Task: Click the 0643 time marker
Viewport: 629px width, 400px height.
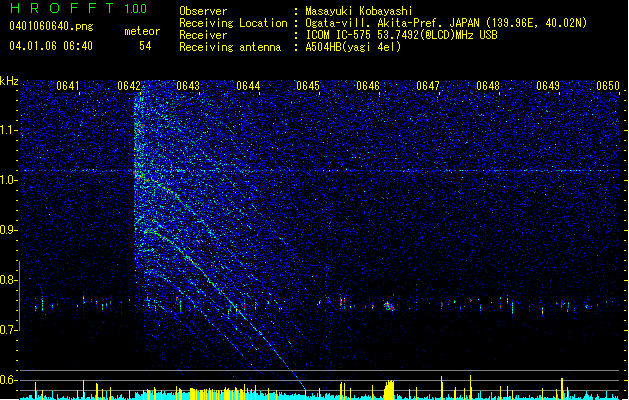Action: tap(188, 86)
